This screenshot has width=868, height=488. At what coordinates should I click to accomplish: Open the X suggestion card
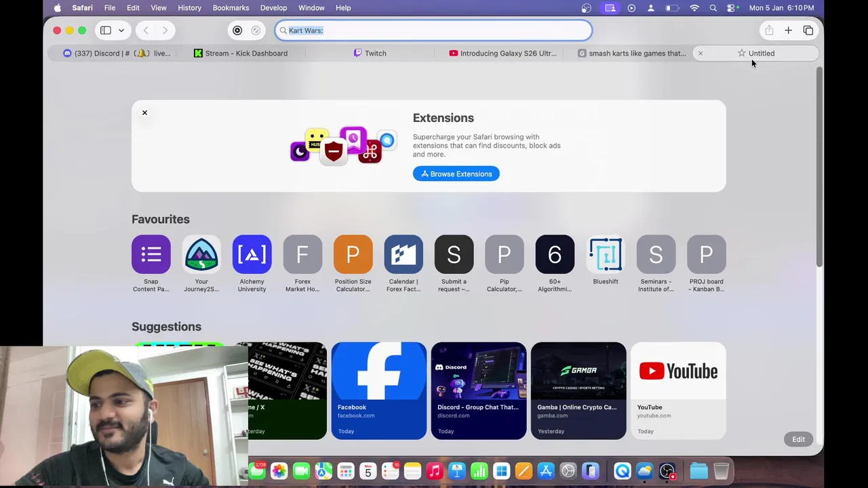pos(288,390)
